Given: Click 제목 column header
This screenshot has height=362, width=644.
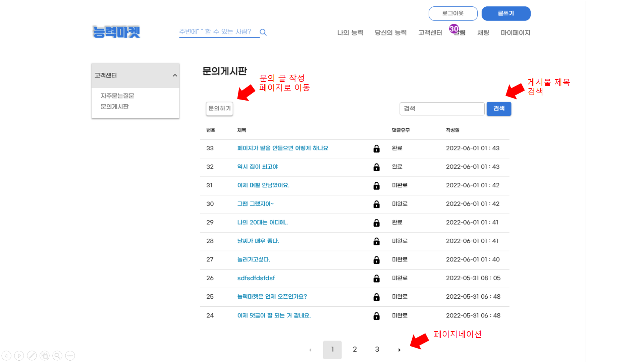Looking at the screenshot, I should pyautogui.click(x=241, y=130).
